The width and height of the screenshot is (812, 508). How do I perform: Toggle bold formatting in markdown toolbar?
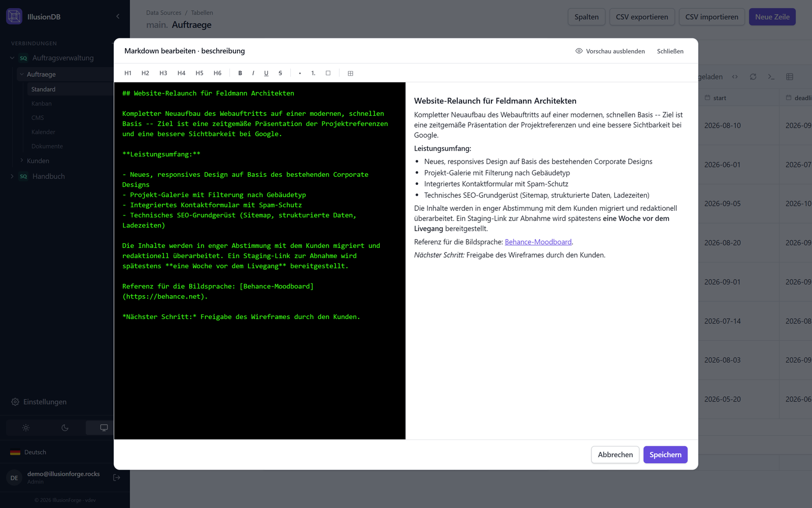(x=240, y=73)
